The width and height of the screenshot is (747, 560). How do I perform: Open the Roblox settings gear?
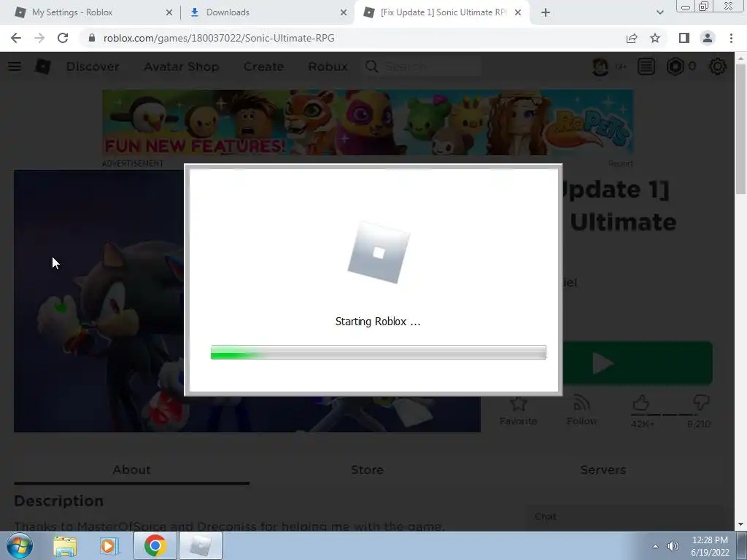(x=718, y=66)
